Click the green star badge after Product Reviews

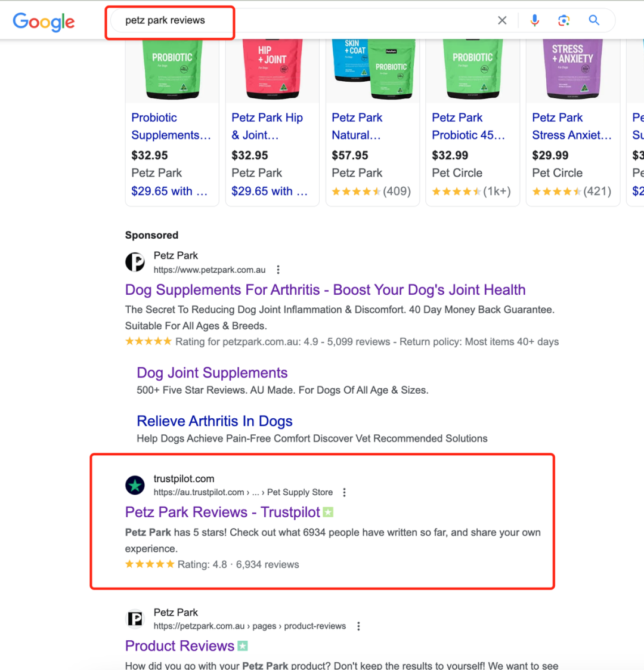pos(243,646)
